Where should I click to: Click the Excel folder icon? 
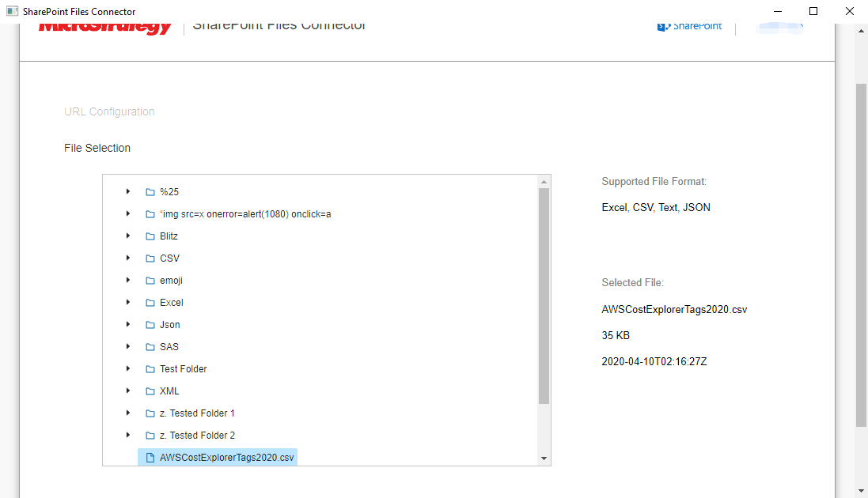150,303
